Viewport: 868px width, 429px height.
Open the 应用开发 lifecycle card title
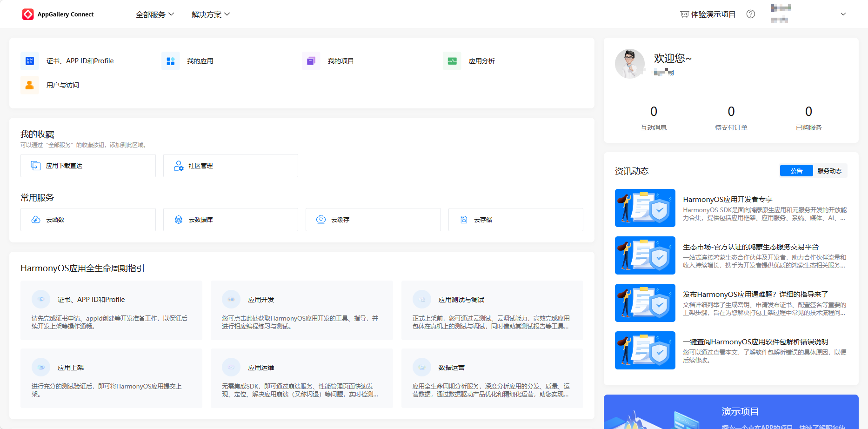261,300
